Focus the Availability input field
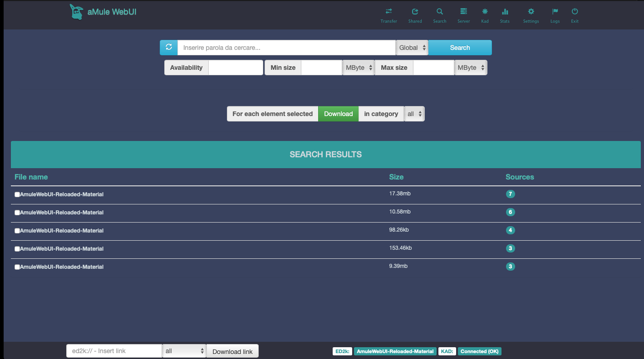The height and width of the screenshot is (359, 644). (236, 68)
